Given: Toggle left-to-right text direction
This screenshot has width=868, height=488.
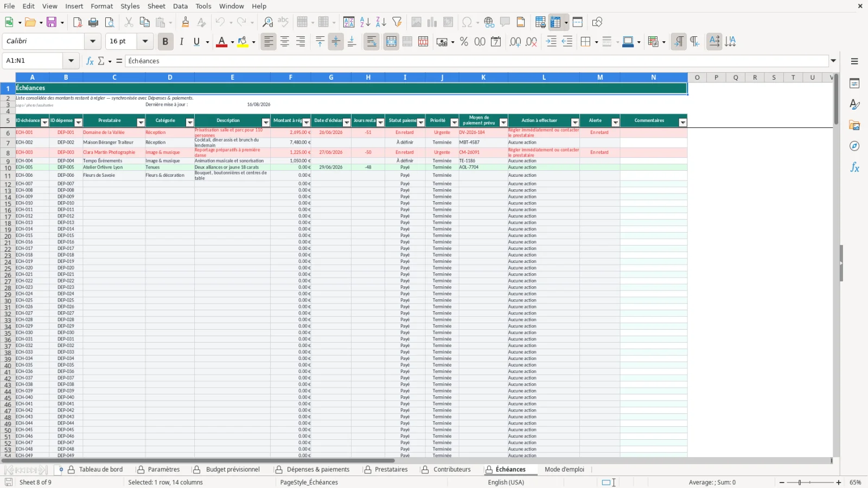Looking at the screenshot, I should (679, 42).
